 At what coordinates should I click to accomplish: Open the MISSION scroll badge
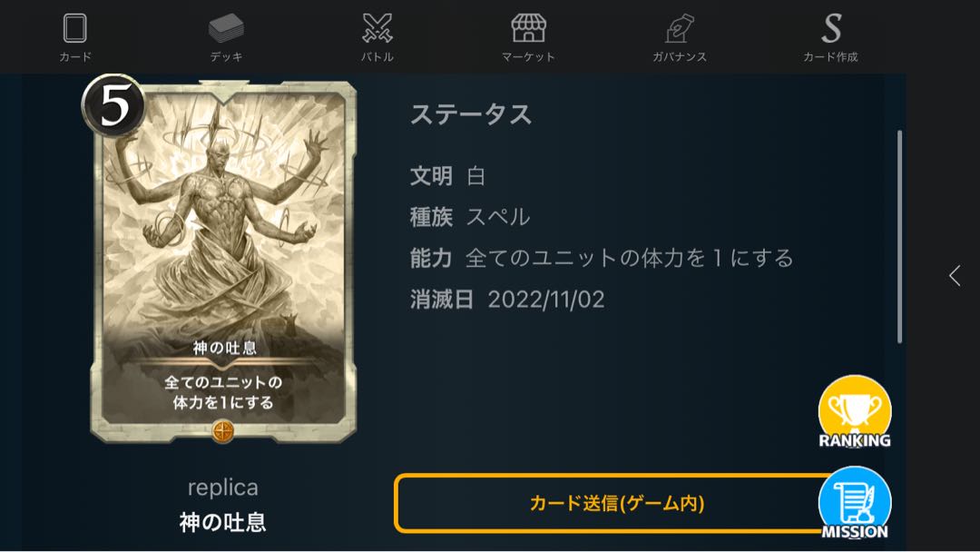[x=855, y=503]
